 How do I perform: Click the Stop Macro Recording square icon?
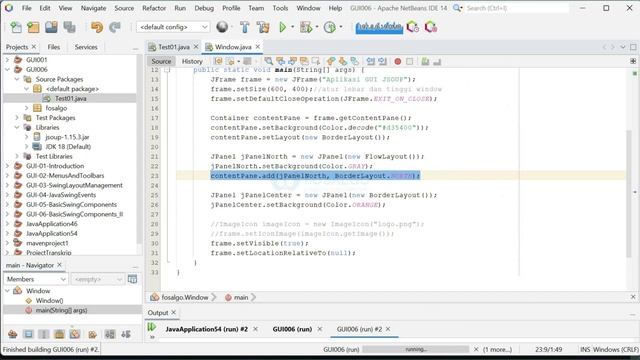(409, 61)
